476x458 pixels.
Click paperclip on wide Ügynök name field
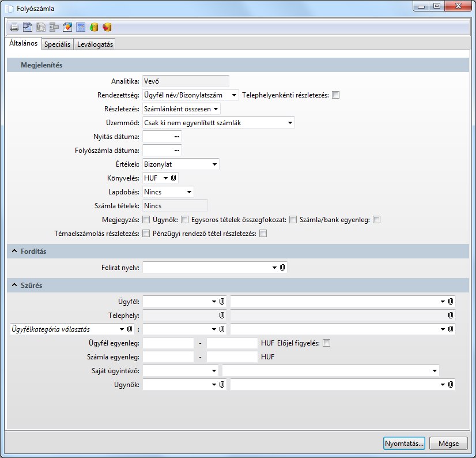tap(451, 385)
